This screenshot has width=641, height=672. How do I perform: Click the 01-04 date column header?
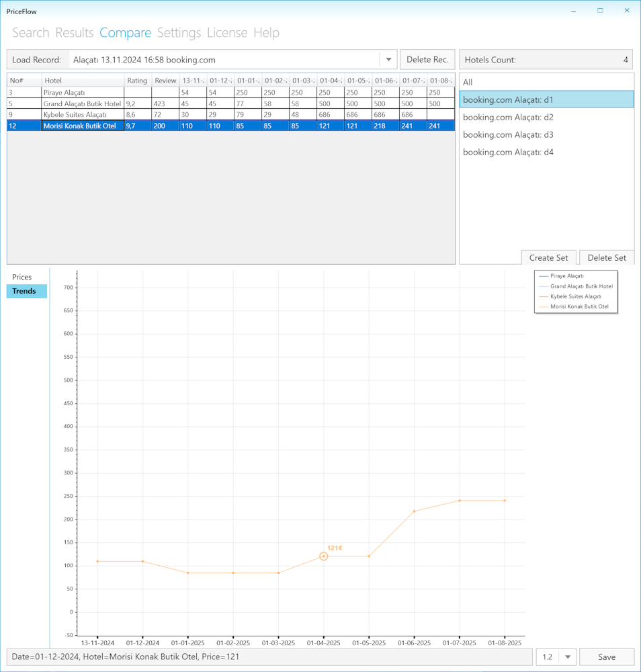331,80
